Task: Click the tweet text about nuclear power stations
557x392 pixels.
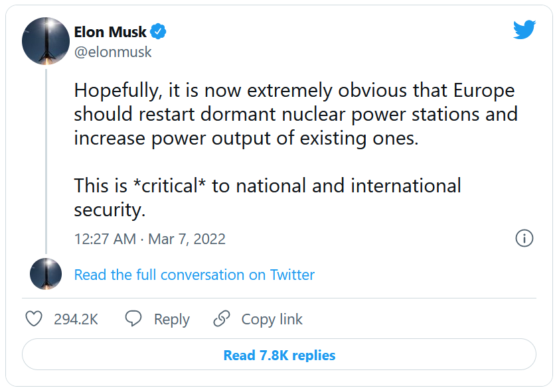Action: coord(295,114)
